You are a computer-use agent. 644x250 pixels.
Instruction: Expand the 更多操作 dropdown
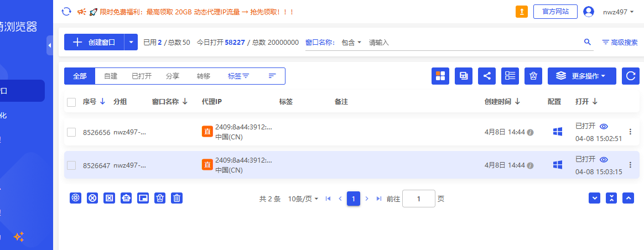582,76
